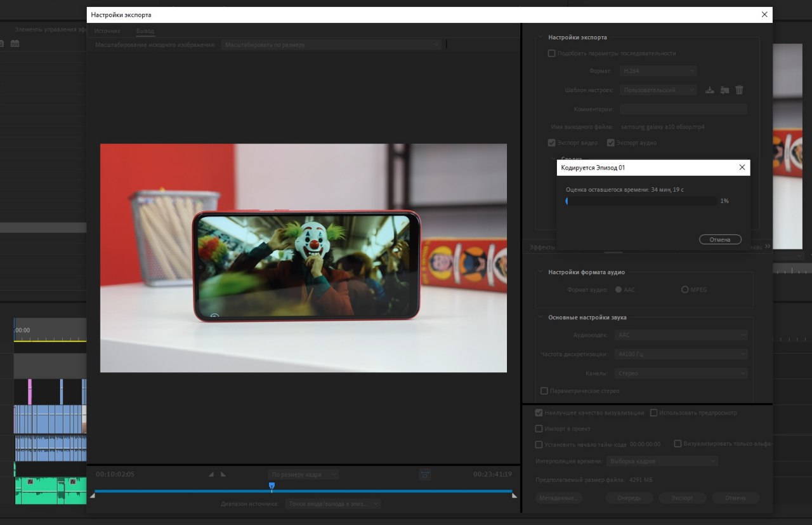Toggle Параметрическое стерео checkbox
Viewport: 812px width, 525px height.
544,391
